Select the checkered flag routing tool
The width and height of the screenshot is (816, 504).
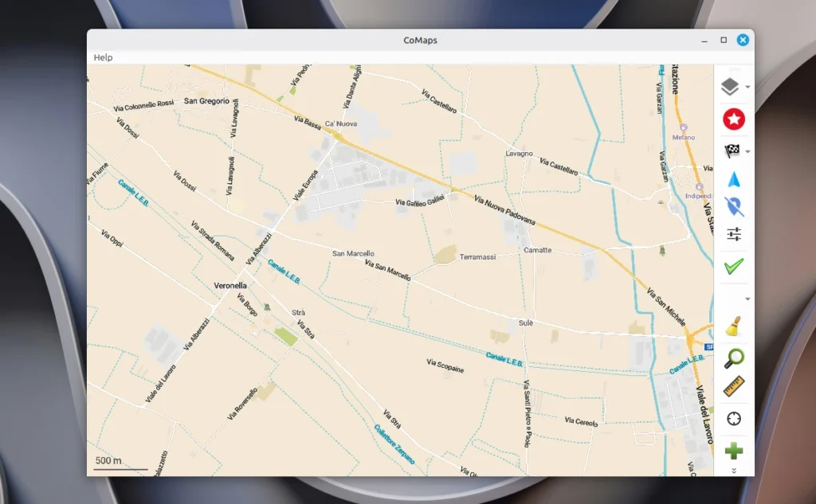coord(732,151)
